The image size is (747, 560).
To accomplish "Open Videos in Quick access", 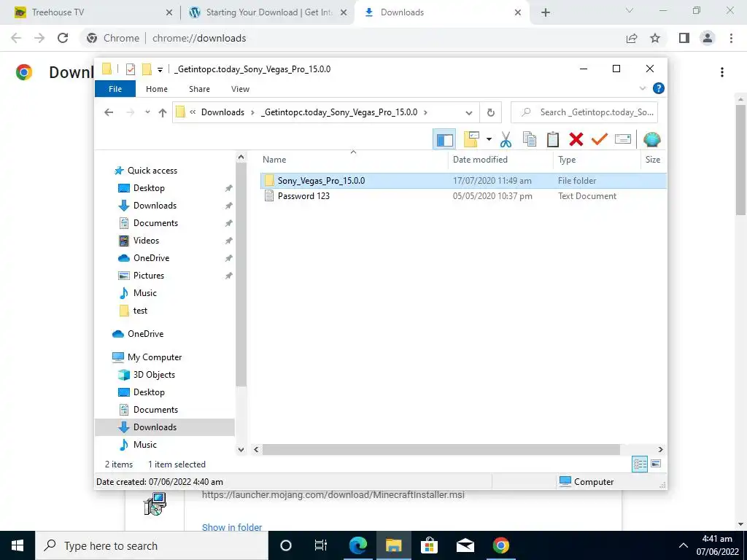I will click(x=146, y=241).
